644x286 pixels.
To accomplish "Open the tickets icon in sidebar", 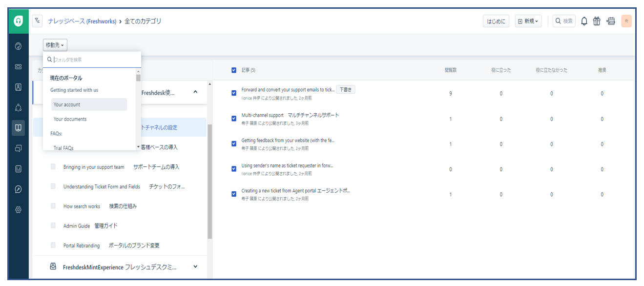I will pyautogui.click(x=19, y=67).
